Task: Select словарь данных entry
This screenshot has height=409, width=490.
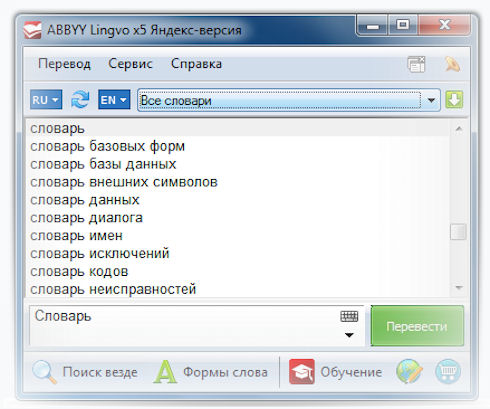Action: pos(238,200)
